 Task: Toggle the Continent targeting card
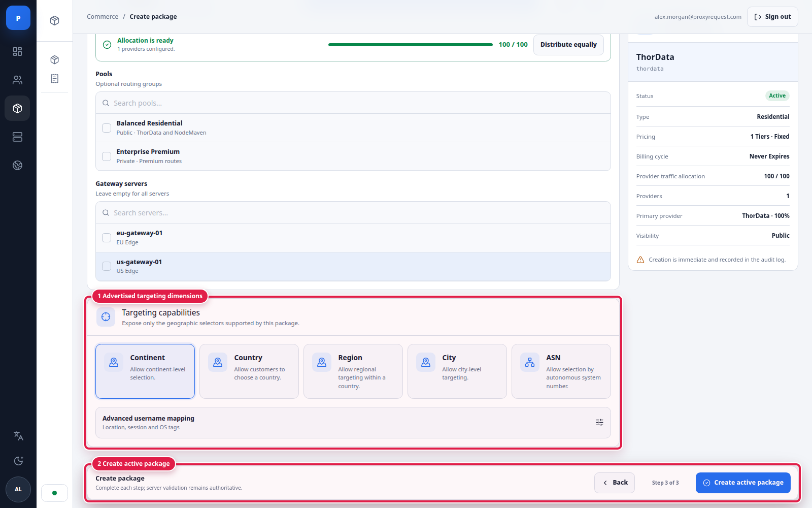point(145,371)
